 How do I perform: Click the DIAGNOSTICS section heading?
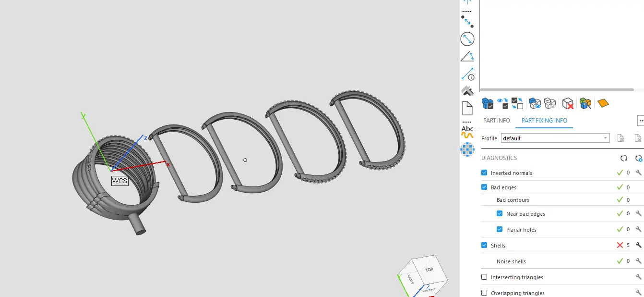[499, 158]
